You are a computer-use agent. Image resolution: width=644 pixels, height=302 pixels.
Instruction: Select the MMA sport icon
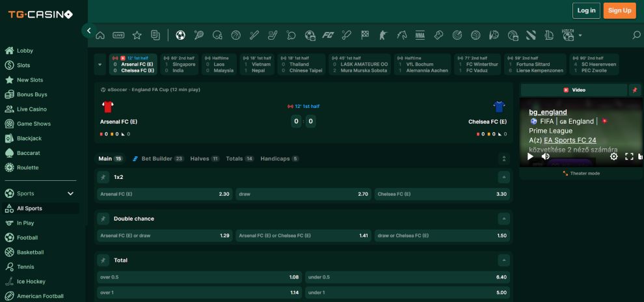pos(420,35)
